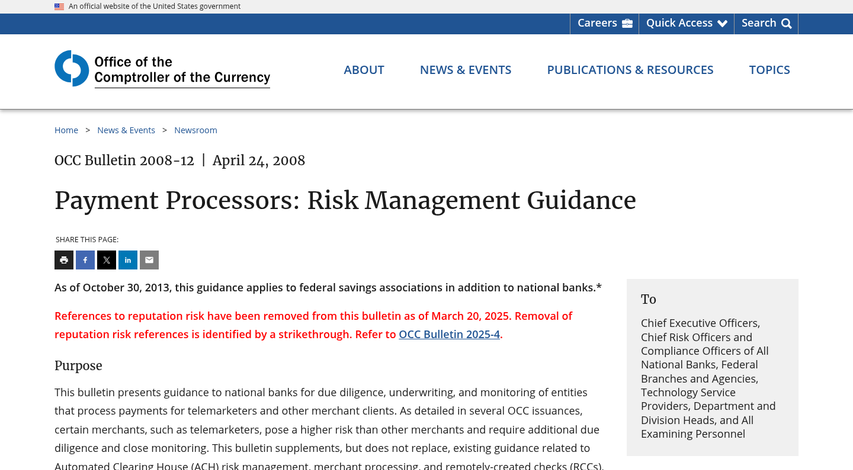Click the official website of United States government text
853x470 pixels.
(154, 7)
